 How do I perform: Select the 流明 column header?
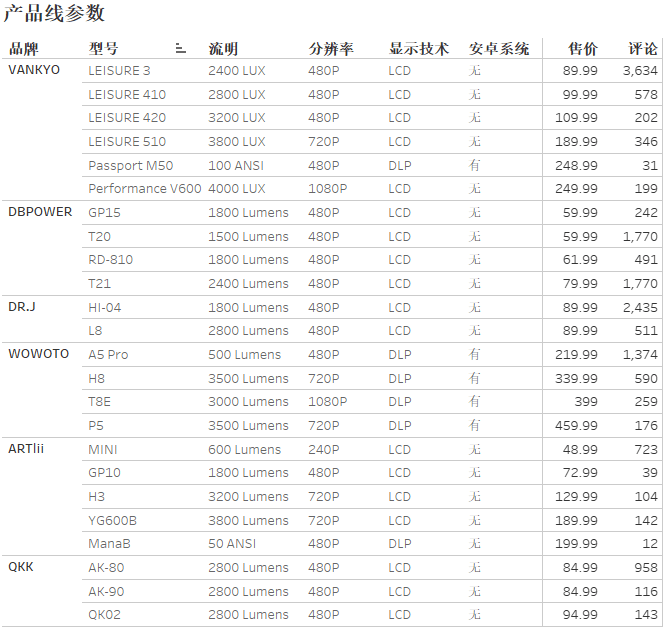coord(223,49)
